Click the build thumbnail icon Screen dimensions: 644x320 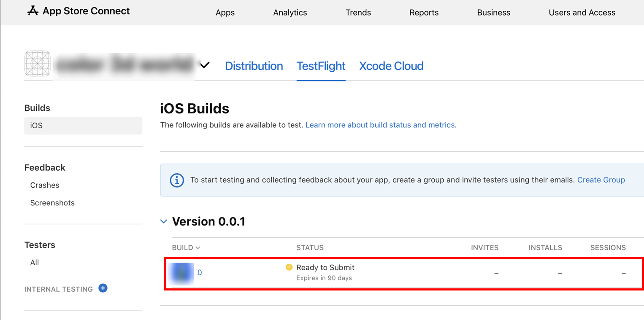pyautogui.click(x=181, y=273)
